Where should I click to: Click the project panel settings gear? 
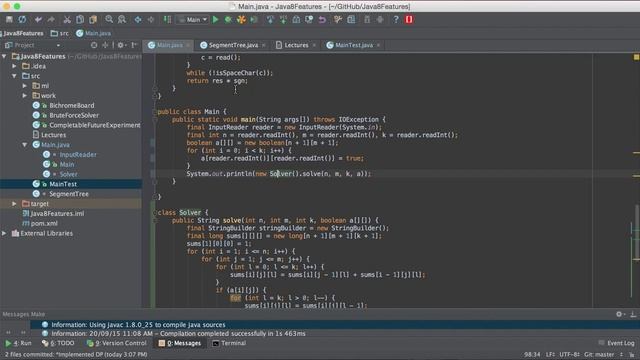[x=121, y=45]
